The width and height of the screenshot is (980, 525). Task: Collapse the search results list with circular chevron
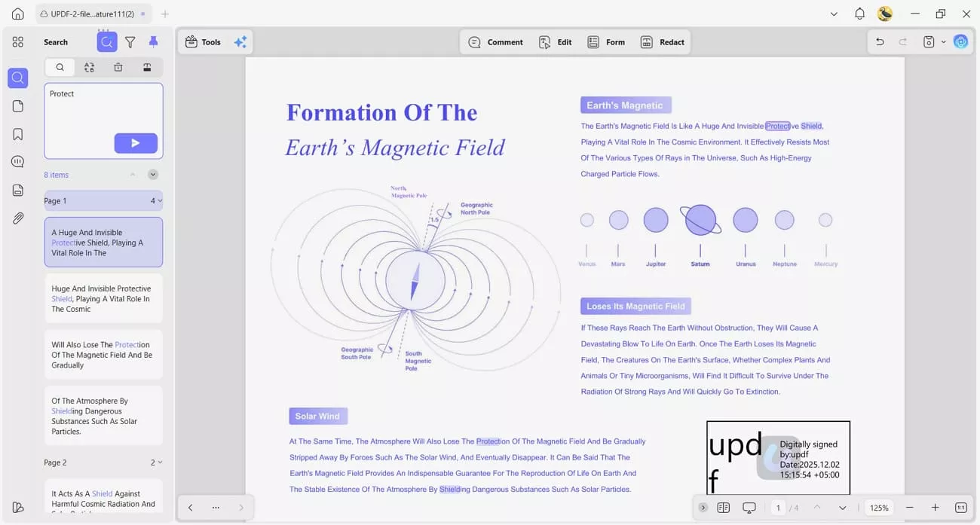(152, 174)
